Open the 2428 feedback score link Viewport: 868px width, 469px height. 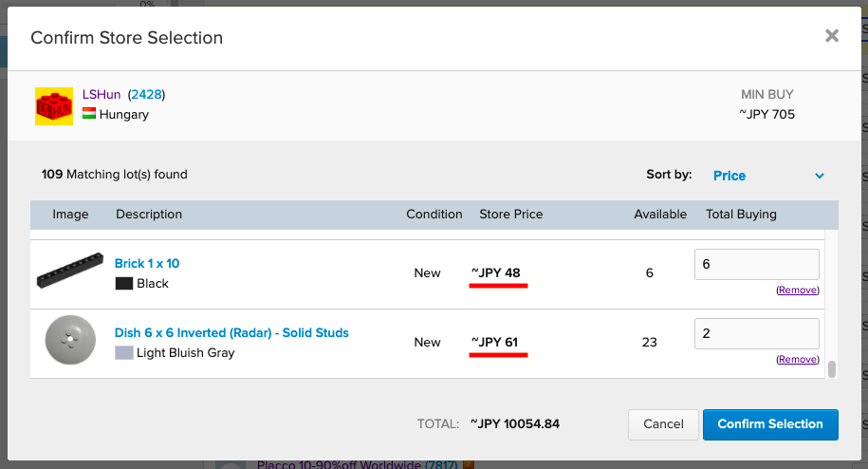147,95
